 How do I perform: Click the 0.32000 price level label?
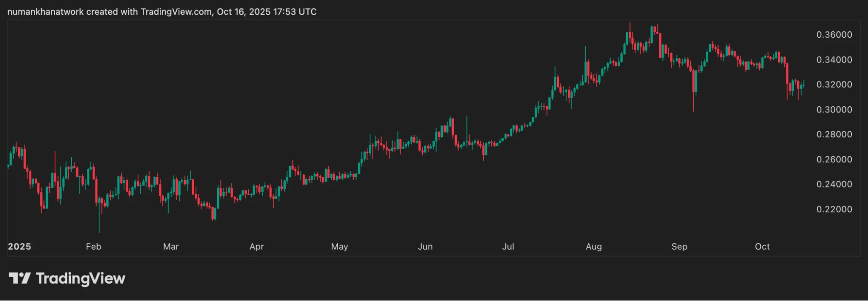pos(834,85)
